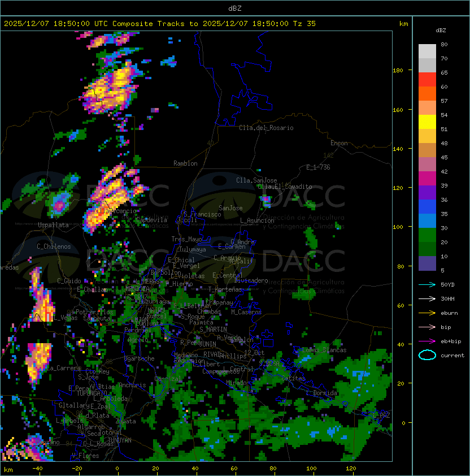Screen dimensions: 470x476
Task: Click the 'JUNIN' map label
Action: pyautogui.click(x=207, y=344)
